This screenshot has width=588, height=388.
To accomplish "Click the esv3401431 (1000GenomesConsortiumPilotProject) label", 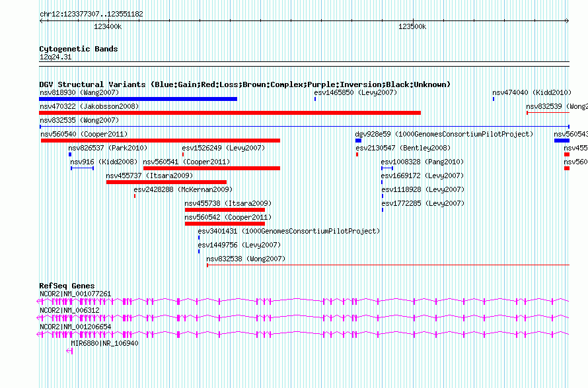I will click(x=289, y=231).
